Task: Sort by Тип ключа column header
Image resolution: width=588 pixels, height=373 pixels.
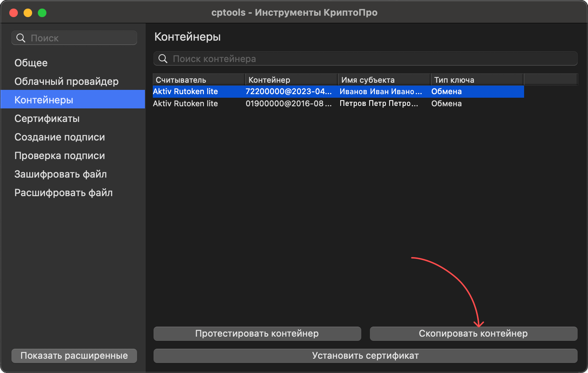Action: click(x=477, y=80)
